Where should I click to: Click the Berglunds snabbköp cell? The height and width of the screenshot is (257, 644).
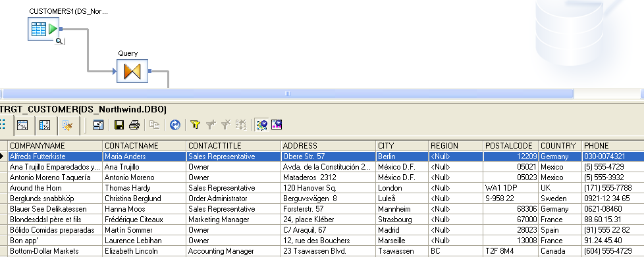[x=55, y=199]
